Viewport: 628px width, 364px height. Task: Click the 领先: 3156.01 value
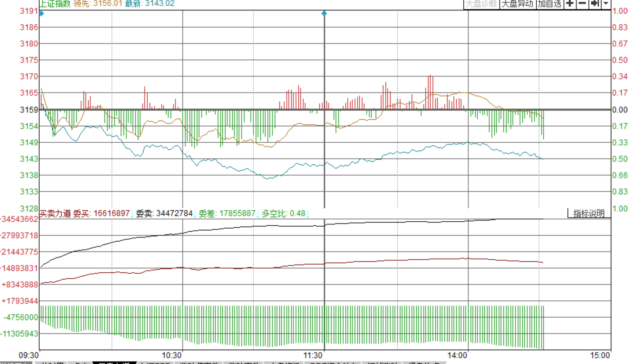pyautogui.click(x=97, y=3)
